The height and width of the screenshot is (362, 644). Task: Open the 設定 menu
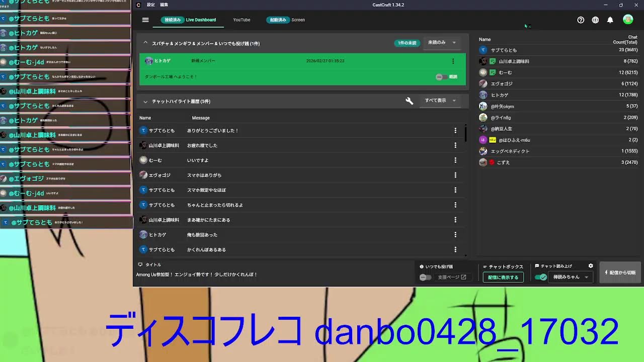151,5
